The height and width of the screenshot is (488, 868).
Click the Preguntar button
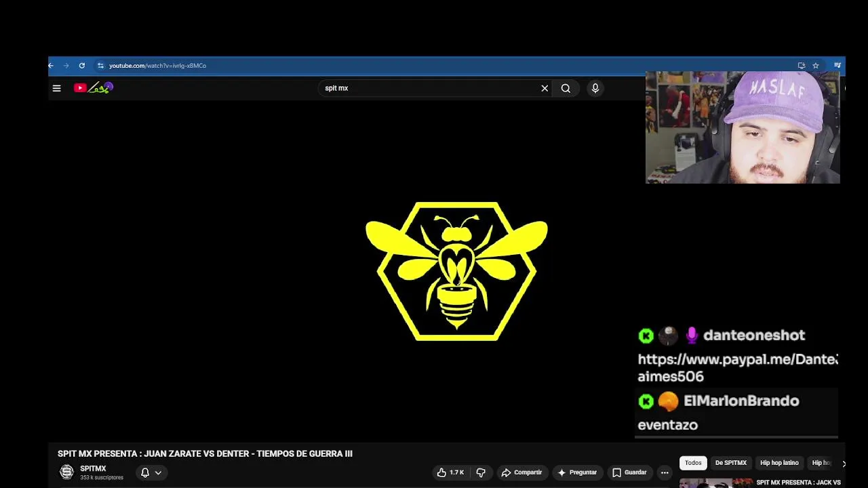[577, 472]
